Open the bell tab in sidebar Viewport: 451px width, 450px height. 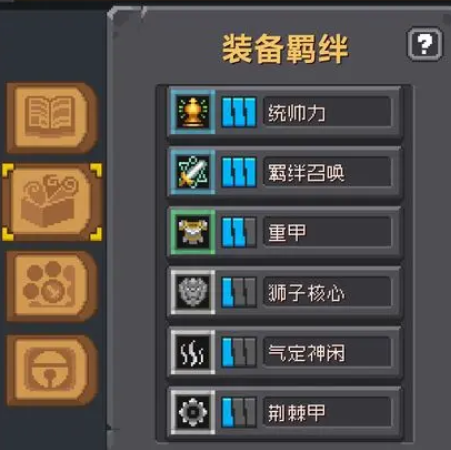click(51, 370)
